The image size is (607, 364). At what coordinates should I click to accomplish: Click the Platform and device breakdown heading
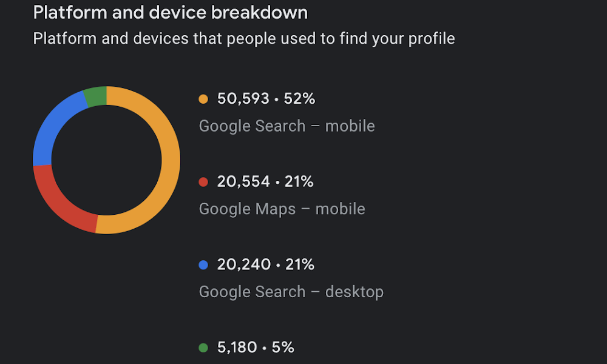click(171, 13)
